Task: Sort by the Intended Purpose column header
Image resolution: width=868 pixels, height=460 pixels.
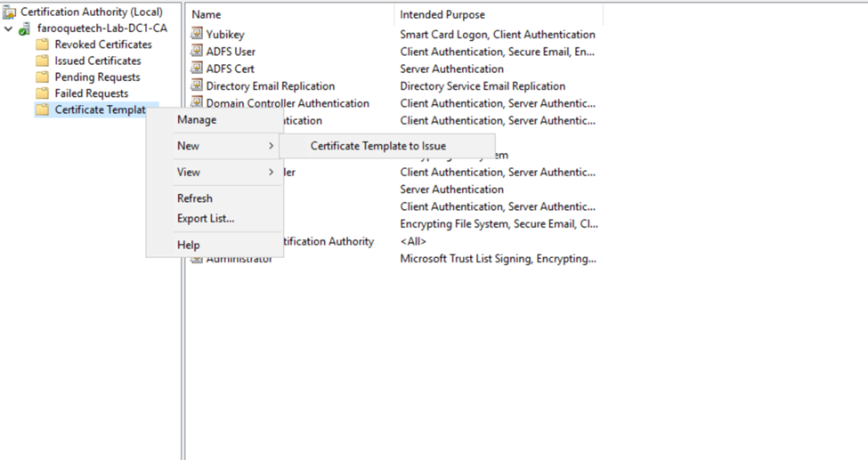Action: click(499, 15)
